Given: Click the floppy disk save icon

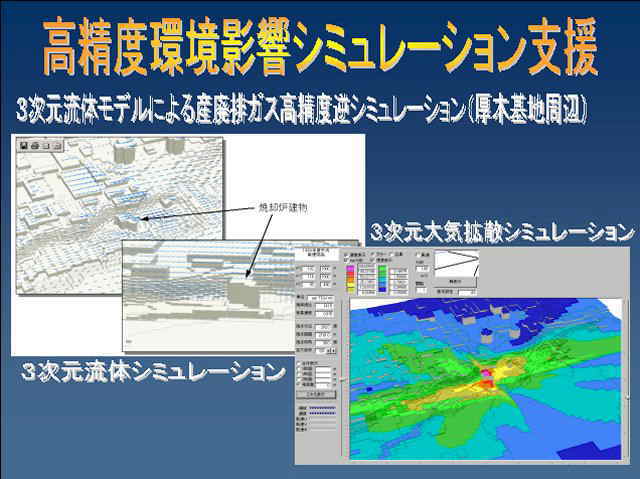Looking at the screenshot, I should coord(23,145).
